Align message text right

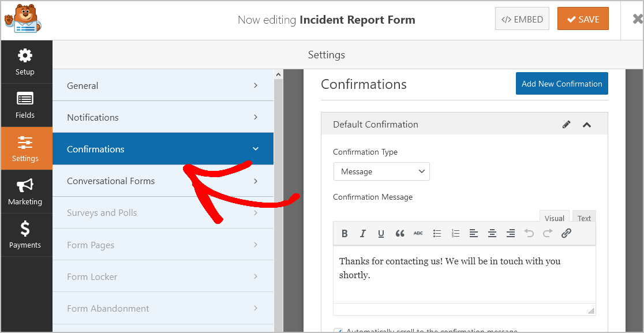pos(511,234)
